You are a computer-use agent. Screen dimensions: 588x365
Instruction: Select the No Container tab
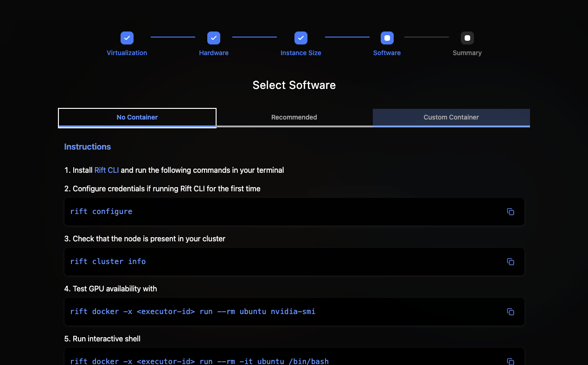coord(137,117)
